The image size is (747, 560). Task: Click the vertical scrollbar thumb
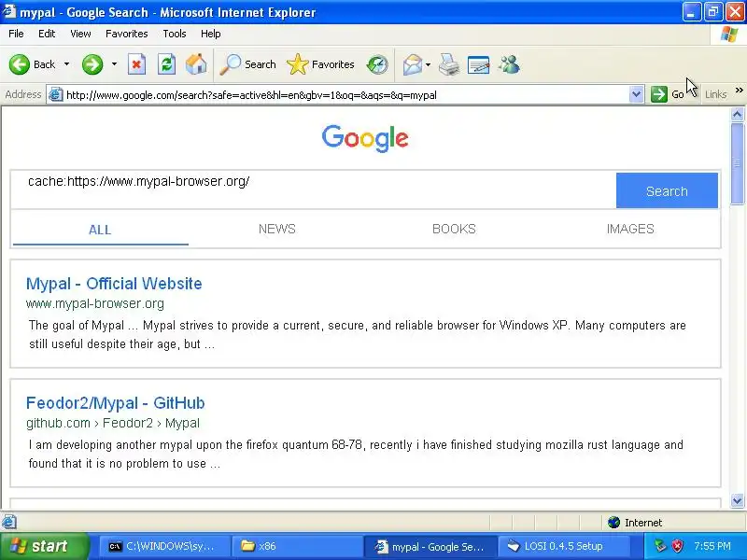click(x=737, y=163)
